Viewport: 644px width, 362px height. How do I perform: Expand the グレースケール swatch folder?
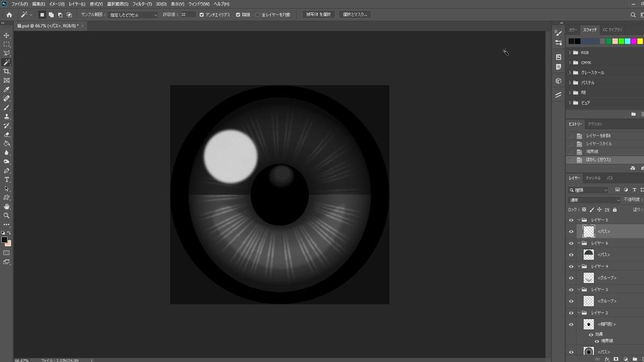pos(570,72)
